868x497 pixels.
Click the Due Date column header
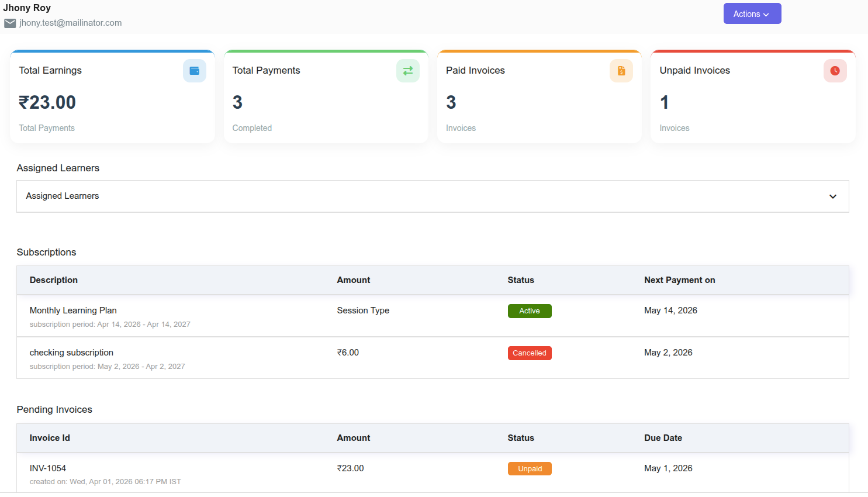pos(663,438)
